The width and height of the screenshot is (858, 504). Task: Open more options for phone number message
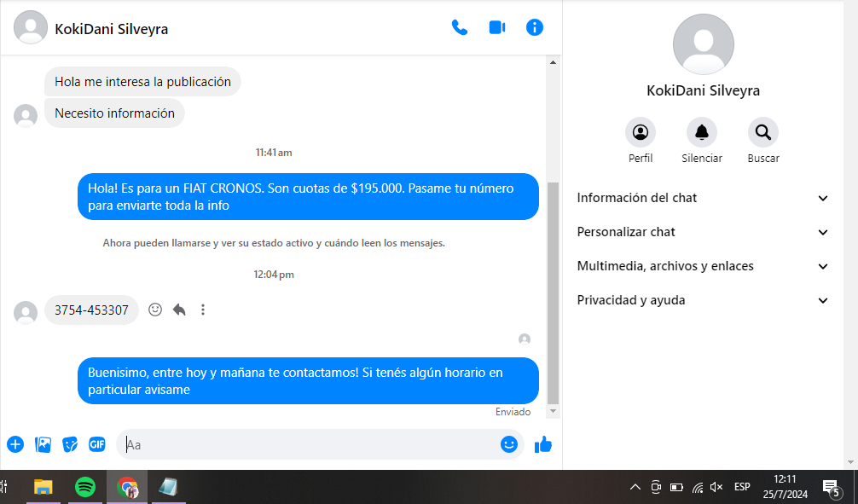[x=203, y=310]
